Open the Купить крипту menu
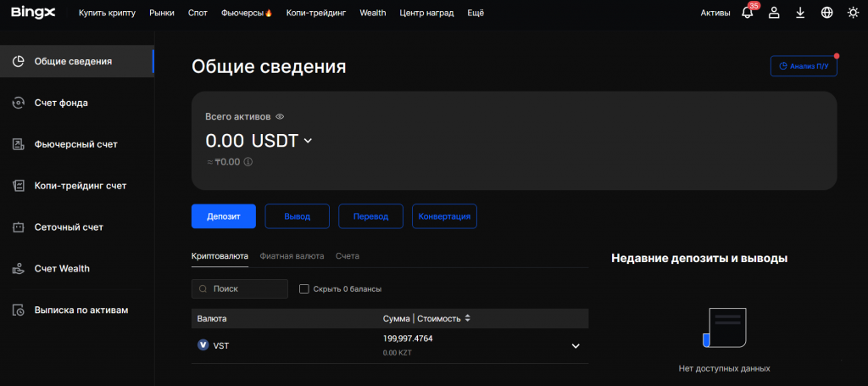This screenshot has height=386, width=868. pos(107,13)
